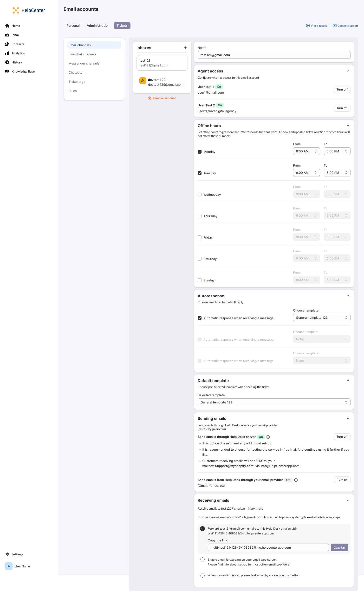Click the History clock icon
Viewport: 364px width, 591px height.
[7, 62]
